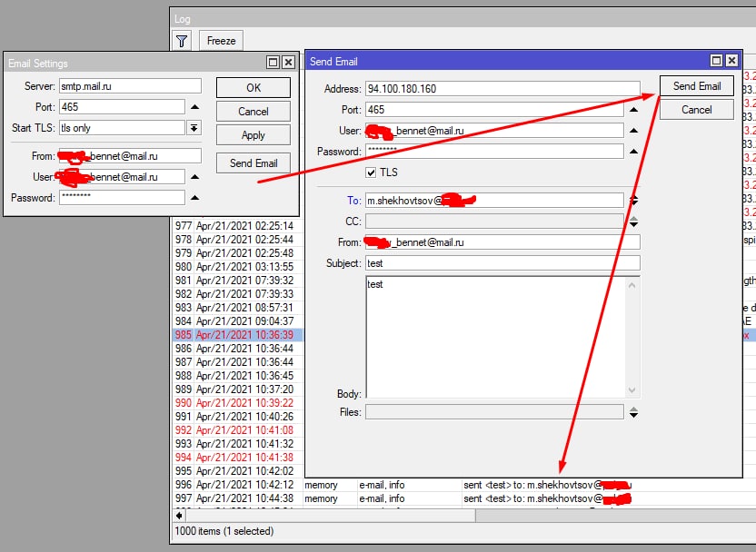Select red log row 992 10:41:08
This screenshot has height=552, width=756.
pos(238,430)
